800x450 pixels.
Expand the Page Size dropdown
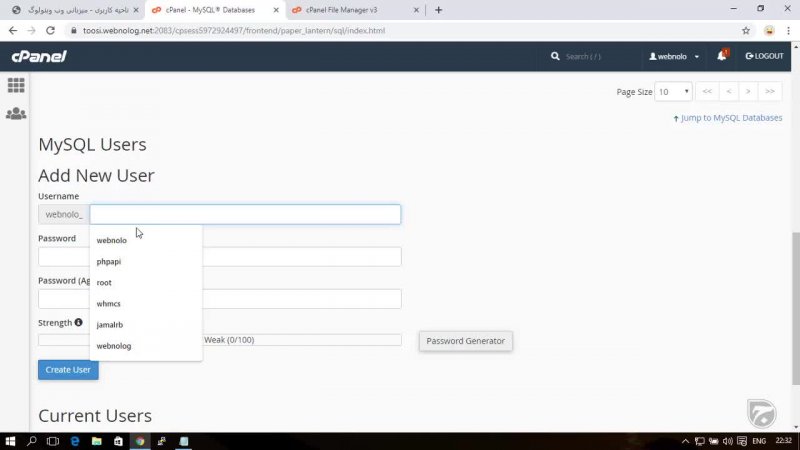[x=673, y=92]
